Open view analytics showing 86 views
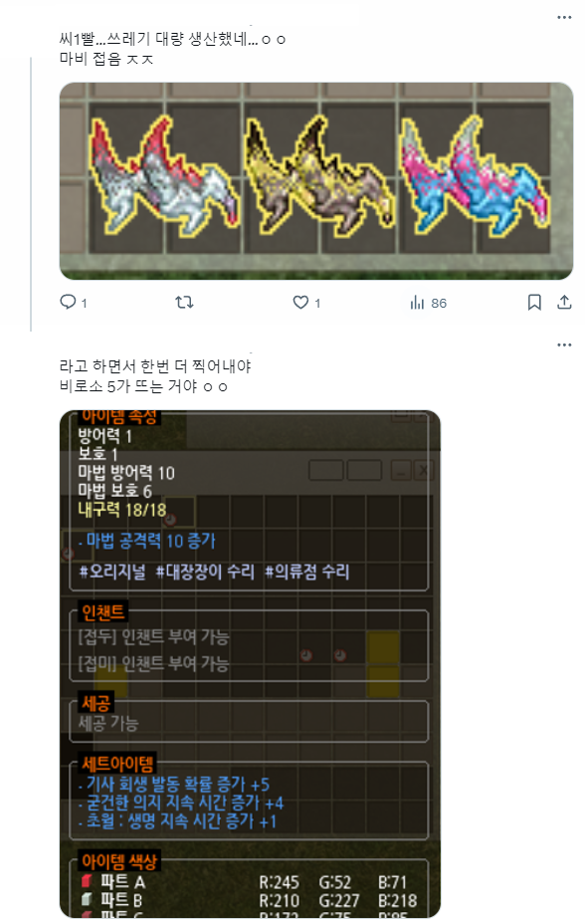Viewport: 585px width, 924px height. click(429, 303)
